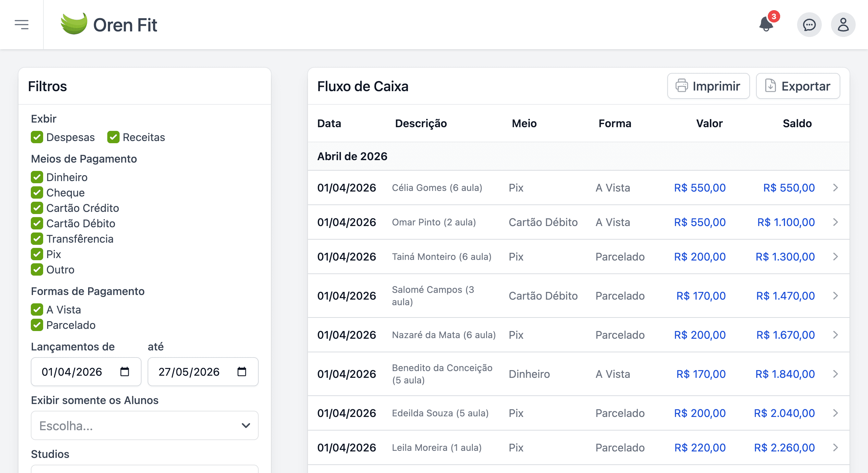Toggle the Cartão Débito filter checkbox
The width and height of the screenshot is (868, 473).
37,223
